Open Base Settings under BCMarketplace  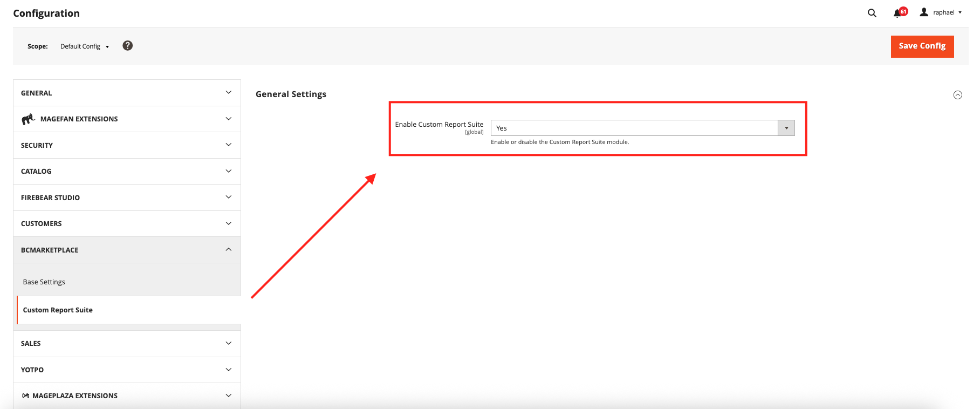coord(44,282)
